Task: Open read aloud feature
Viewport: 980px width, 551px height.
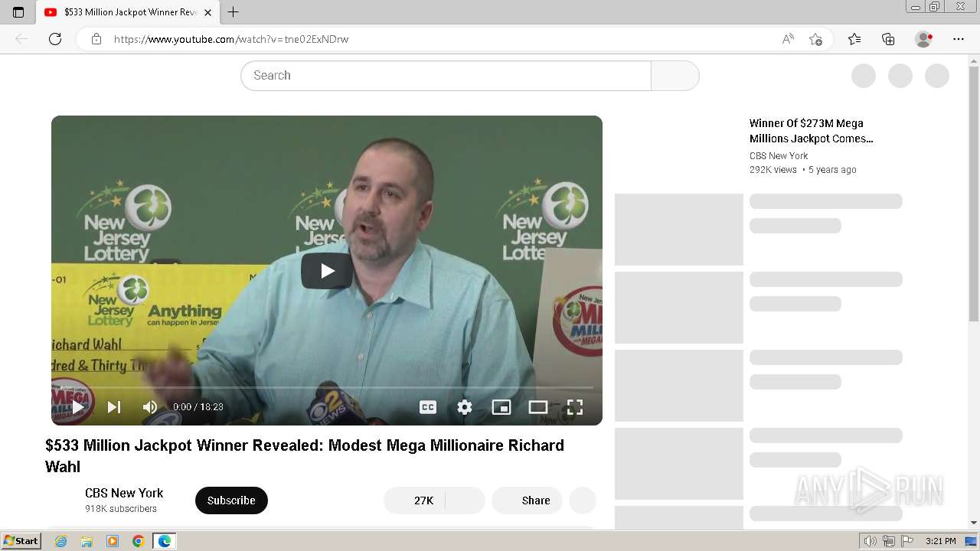Action: pos(788,39)
